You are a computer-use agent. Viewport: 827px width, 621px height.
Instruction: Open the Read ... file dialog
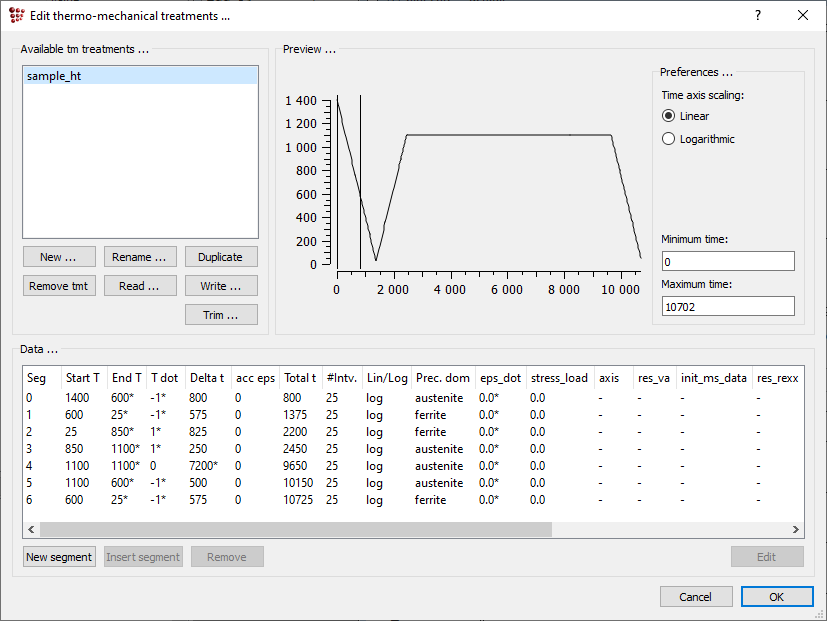(140, 286)
